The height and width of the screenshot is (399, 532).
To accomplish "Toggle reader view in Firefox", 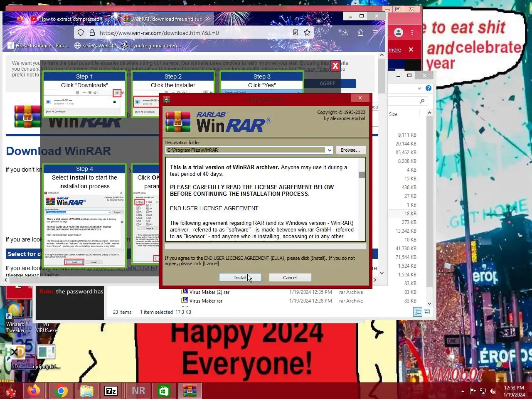I will 296,32.
